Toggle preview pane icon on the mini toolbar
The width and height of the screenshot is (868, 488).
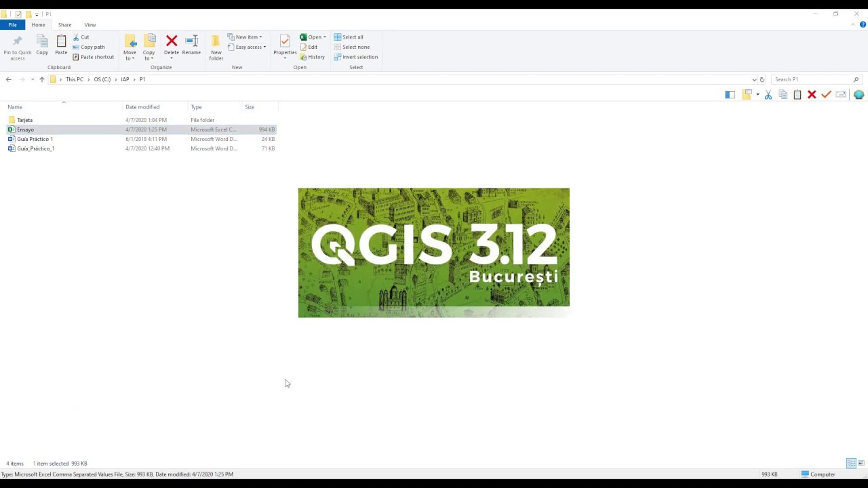point(730,95)
